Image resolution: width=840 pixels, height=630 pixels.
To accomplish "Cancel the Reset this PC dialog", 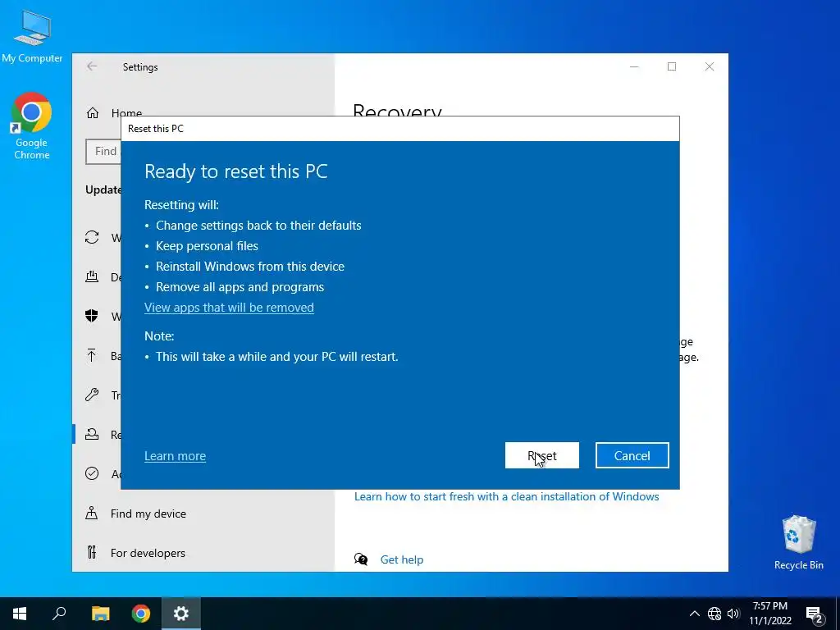I will (632, 455).
